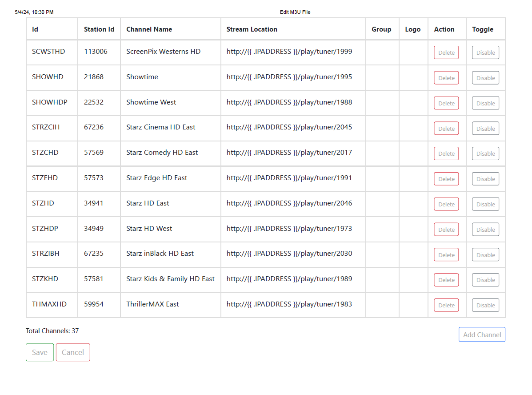Image resolution: width=532 pixels, height=395 pixels.
Task: Edit the Starz HD East stream location
Action: tap(289, 203)
